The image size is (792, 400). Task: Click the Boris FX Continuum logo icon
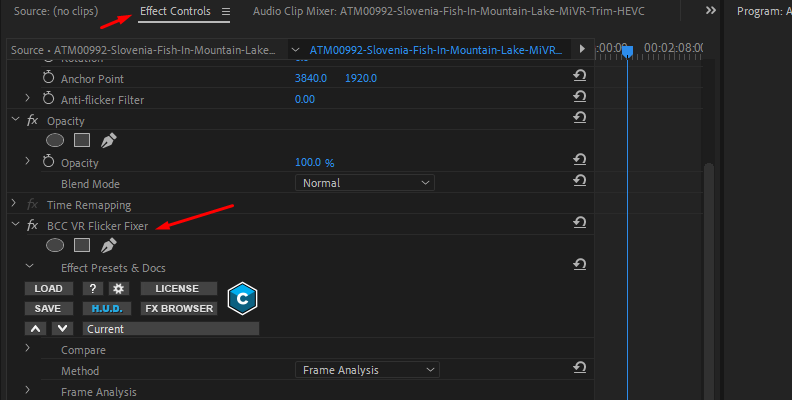point(242,298)
